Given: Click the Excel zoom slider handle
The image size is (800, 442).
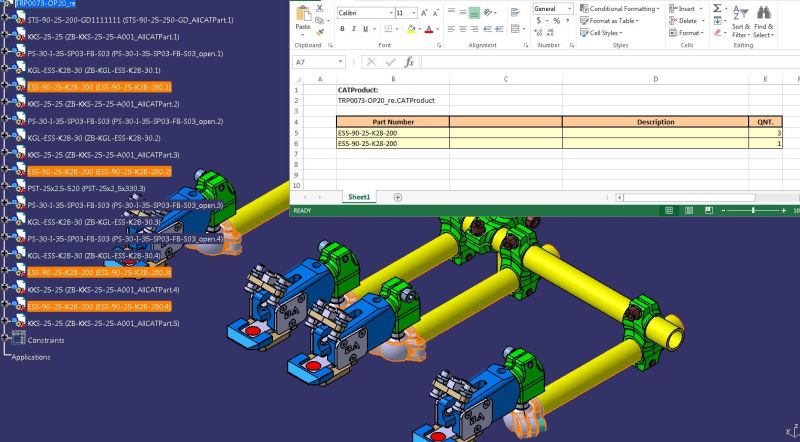Looking at the screenshot, I should point(753,210).
